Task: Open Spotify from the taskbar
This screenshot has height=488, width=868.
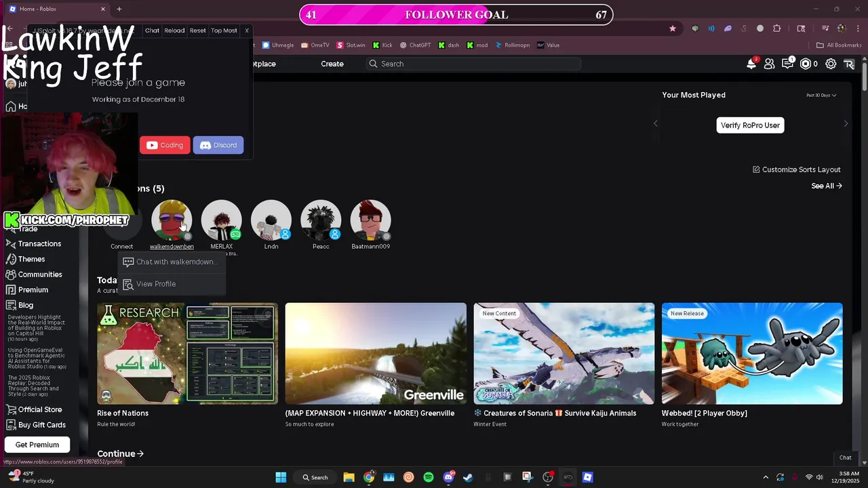Action: tap(429, 477)
